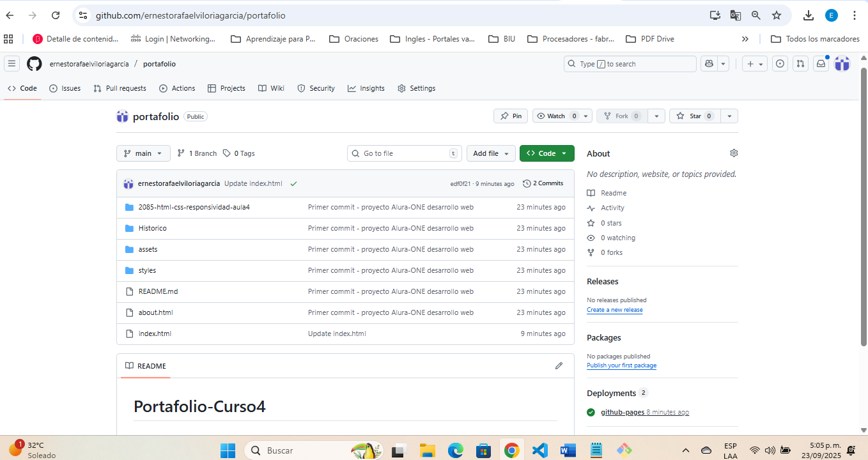Go back with the browser back arrow
The image size is (868, 460).
coord(10,15)
